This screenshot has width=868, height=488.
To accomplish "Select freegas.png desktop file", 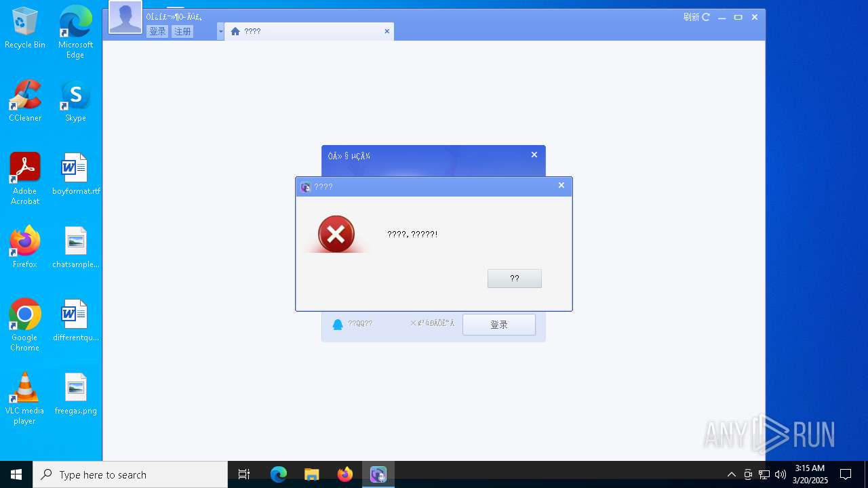I will tap(75, 394).
